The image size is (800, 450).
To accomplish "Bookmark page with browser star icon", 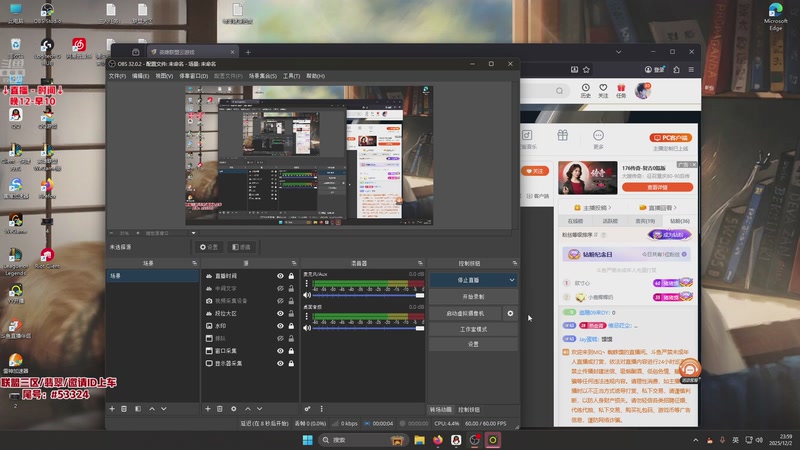I will pyautogui.click(x=586, y=69).
